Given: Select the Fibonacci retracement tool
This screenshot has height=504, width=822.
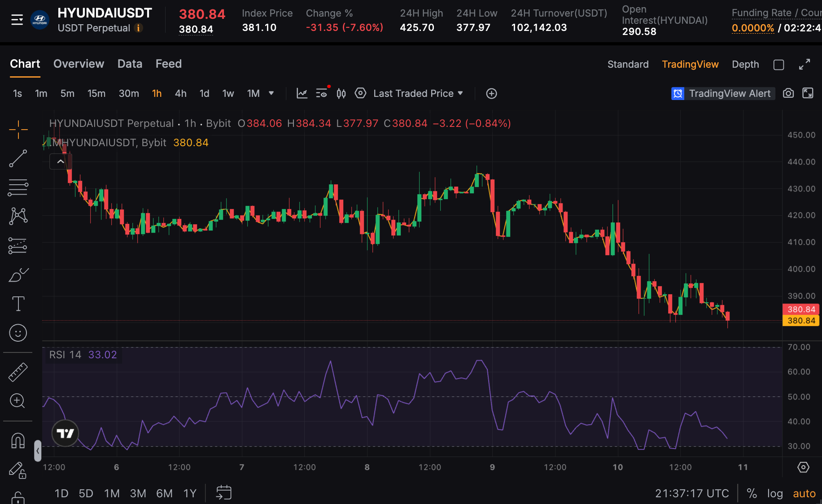Looking at the screenshot, I should (x=18, y=187).
